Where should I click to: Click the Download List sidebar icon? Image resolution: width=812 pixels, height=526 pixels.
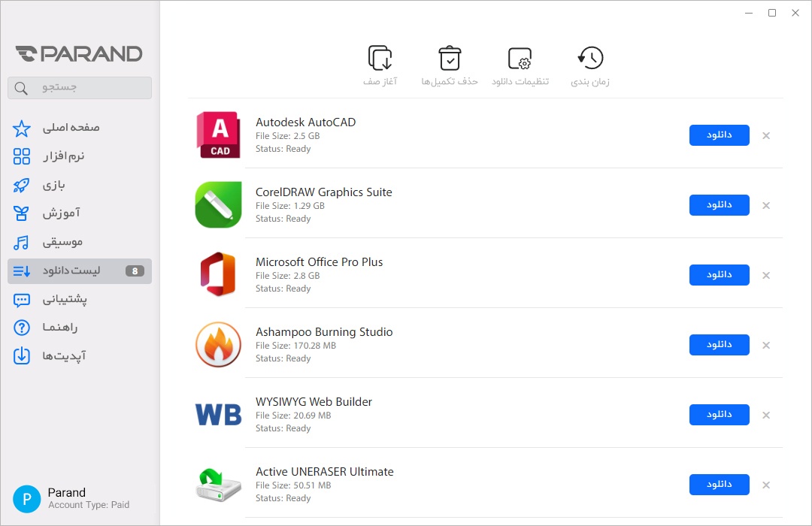(22, 271)
